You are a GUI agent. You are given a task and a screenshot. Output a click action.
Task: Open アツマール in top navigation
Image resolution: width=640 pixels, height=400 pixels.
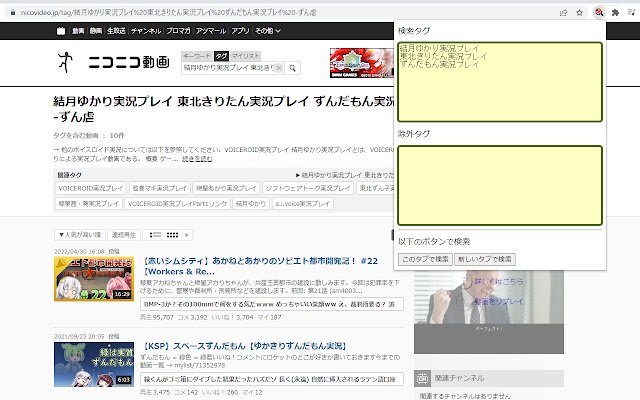point(211,31)
